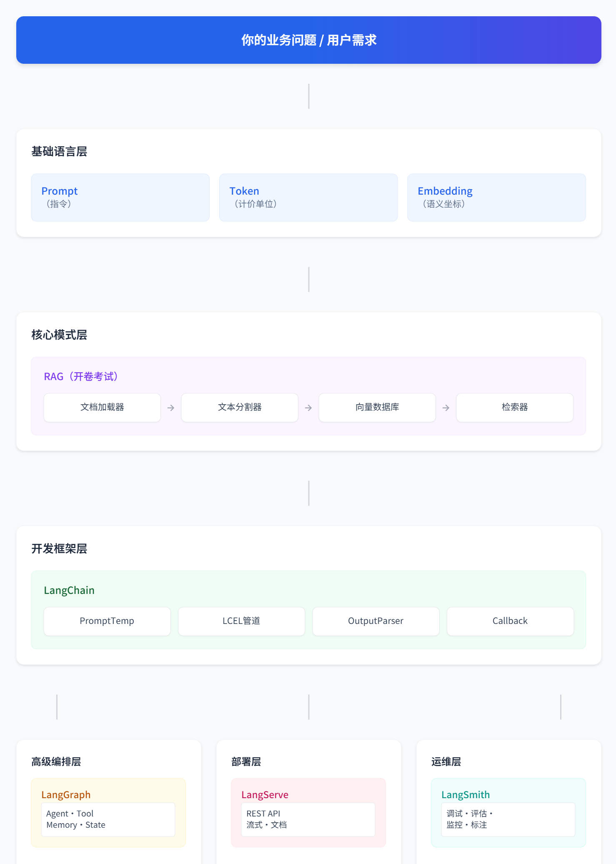Click the 部署层 heading

pos(246,762)
